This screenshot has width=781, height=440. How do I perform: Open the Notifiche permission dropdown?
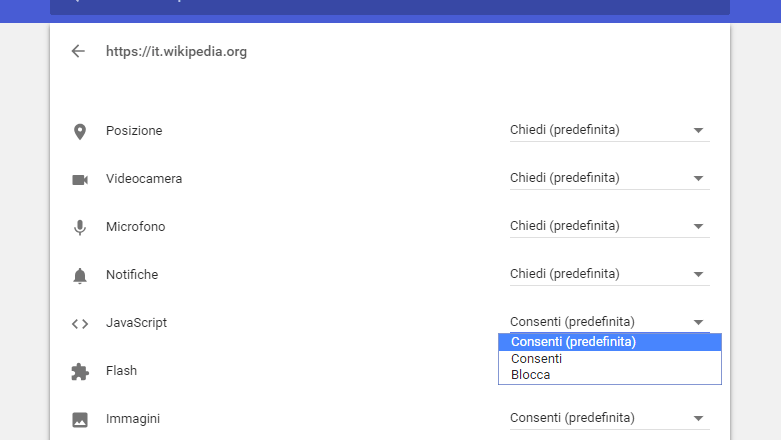click(610, 274)
